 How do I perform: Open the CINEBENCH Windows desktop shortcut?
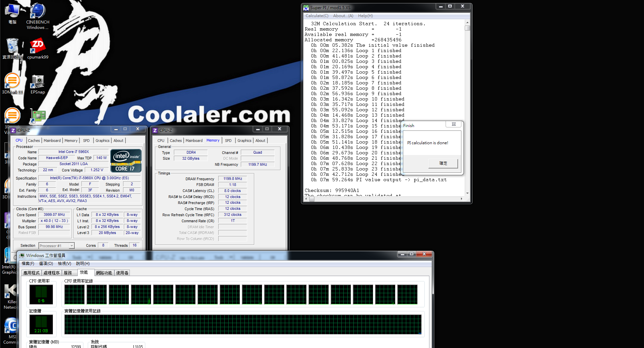click(x=38, y=16)
